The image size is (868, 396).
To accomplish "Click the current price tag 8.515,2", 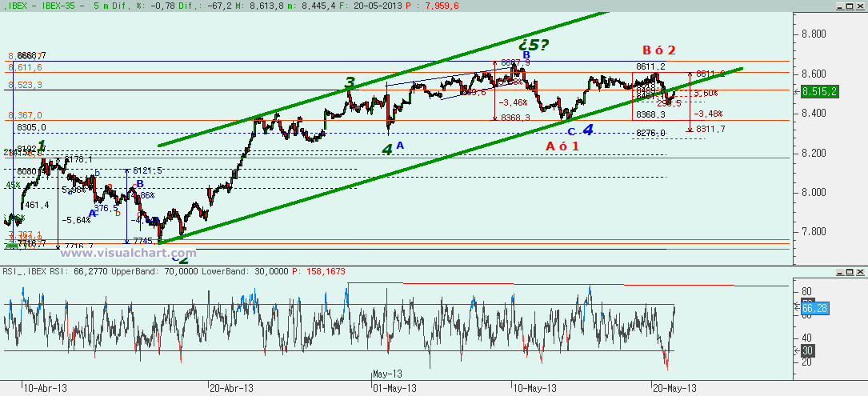I will 820,92.
